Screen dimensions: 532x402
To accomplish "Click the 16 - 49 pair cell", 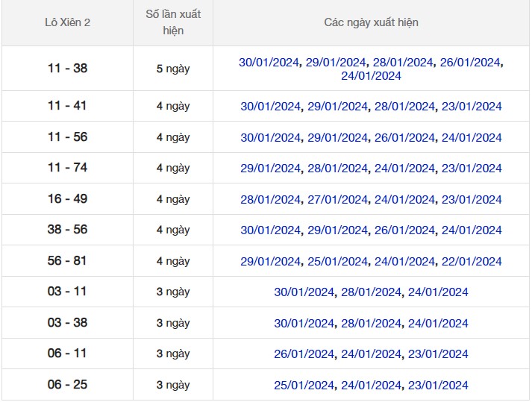I will 67,199.
